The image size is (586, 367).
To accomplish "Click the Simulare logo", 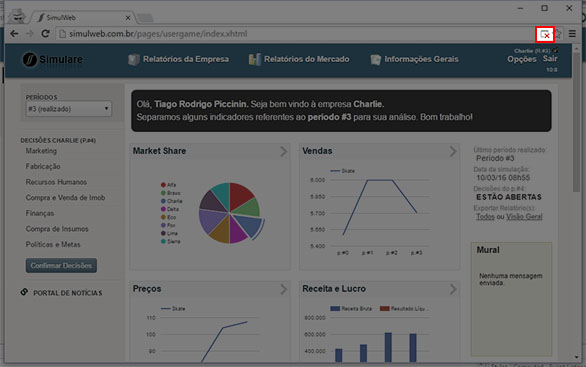I will (x=52, y=59).
